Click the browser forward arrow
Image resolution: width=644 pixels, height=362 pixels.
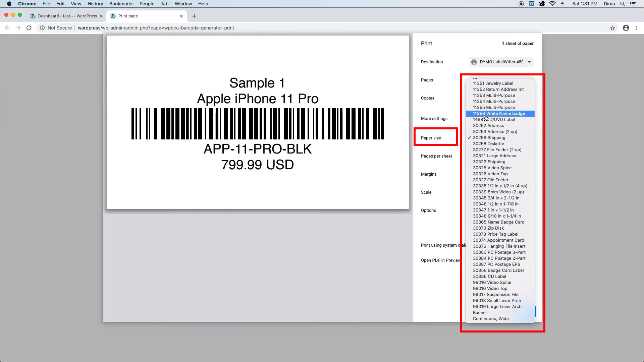[18, 28]
